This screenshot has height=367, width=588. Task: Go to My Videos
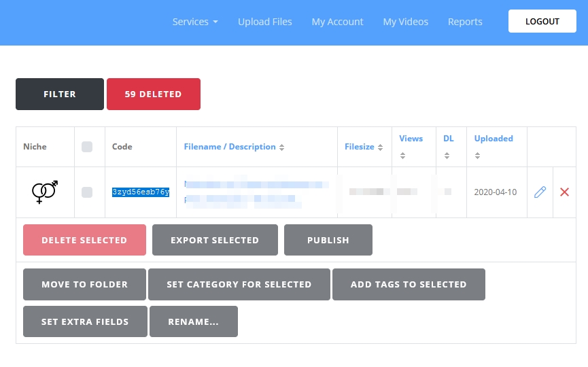click(405, 22)
